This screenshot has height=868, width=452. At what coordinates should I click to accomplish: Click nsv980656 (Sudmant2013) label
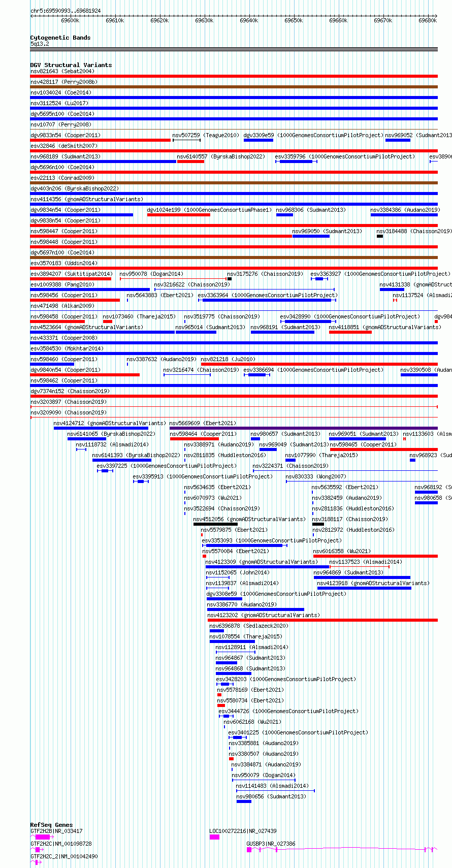pos(271,796)
